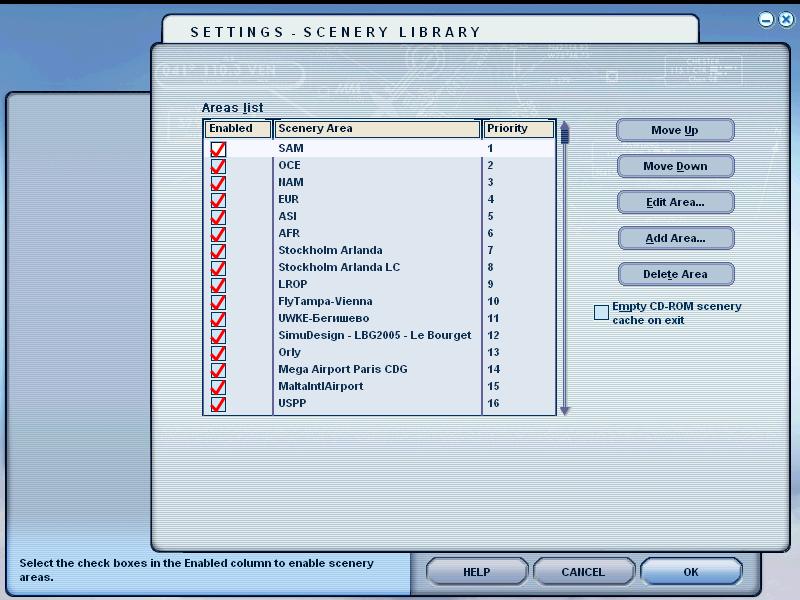Click priority value 16

pyautogui.click(x=493, y=403)
